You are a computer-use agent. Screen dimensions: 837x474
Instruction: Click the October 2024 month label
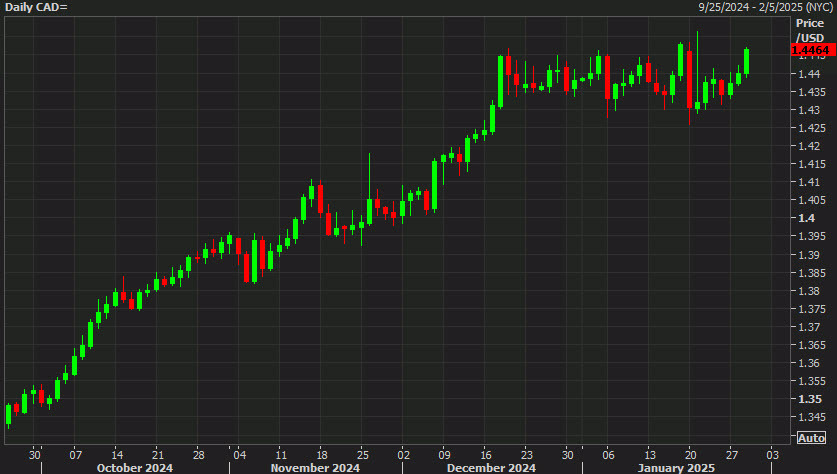point(135,468)
